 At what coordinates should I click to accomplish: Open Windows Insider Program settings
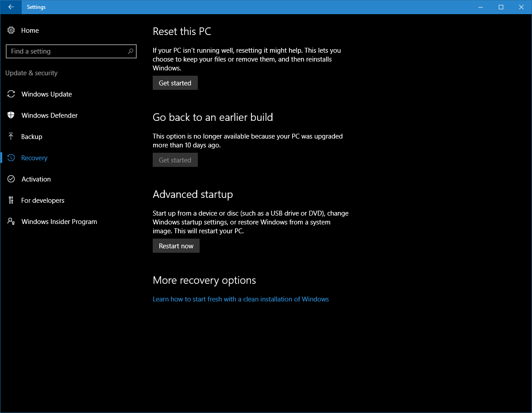[x=59, y=221]
